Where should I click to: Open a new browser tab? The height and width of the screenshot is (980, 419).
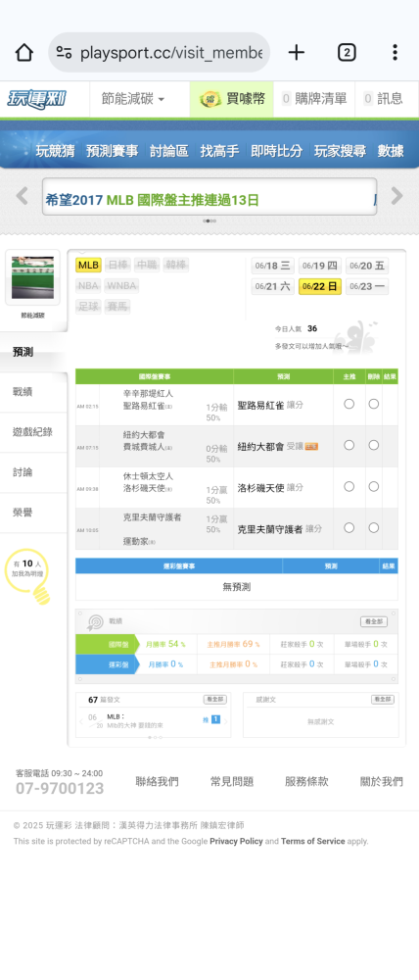tap(297, 53)
